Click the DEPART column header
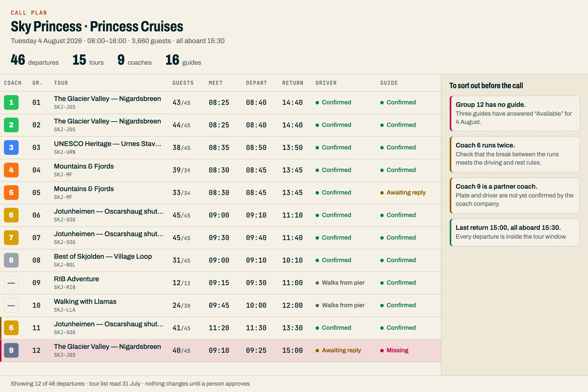The height and width of the screenshot is (392, 588). coord(257,83)
